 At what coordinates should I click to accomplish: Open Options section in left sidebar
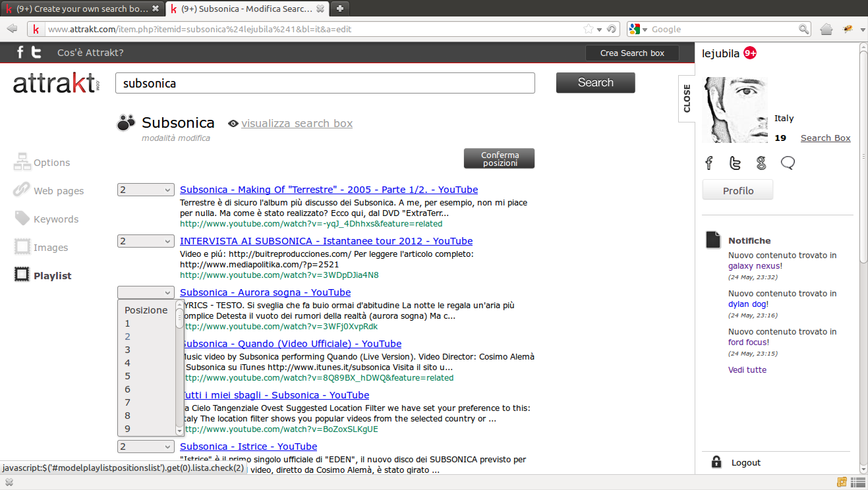click(42, 162)
